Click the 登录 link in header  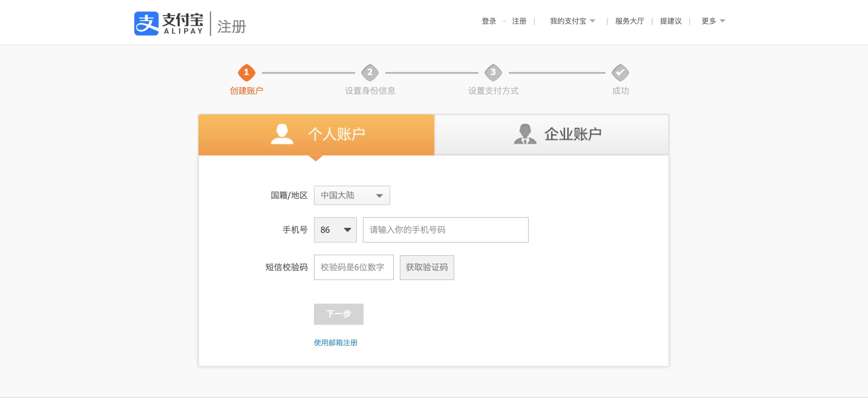click(488, 21)
